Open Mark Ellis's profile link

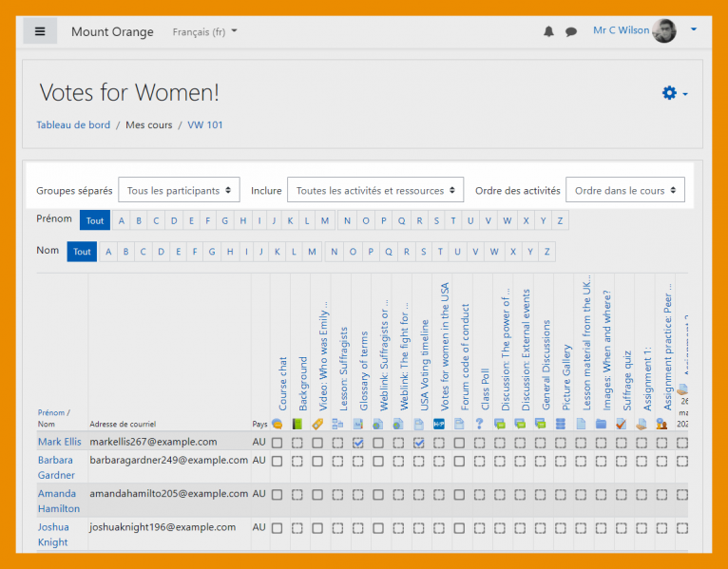pyautogui.click(x=59, y=442)
